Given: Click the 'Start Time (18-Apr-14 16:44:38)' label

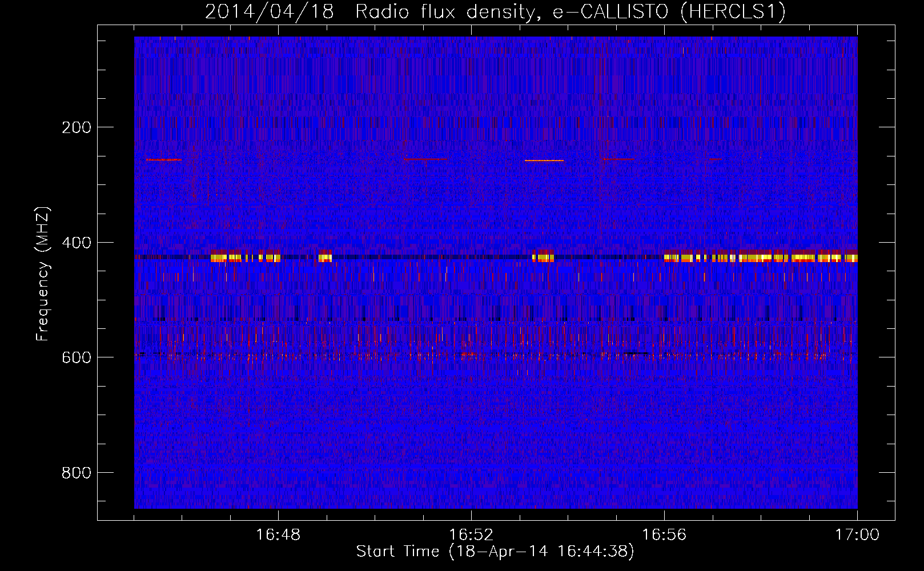Looking at the screenshot, I should pos(495,552).
